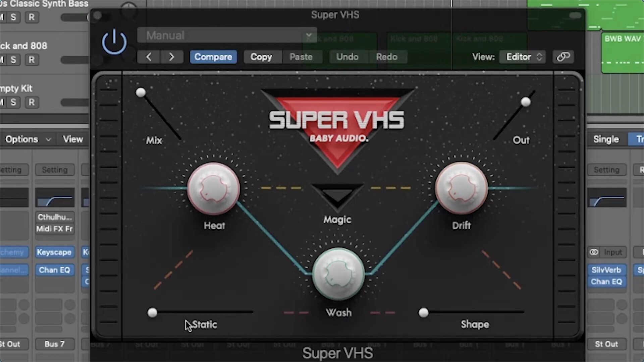Select the BWB WAV audio region
This screenshot has height=362, width=644.
(623, 53)
